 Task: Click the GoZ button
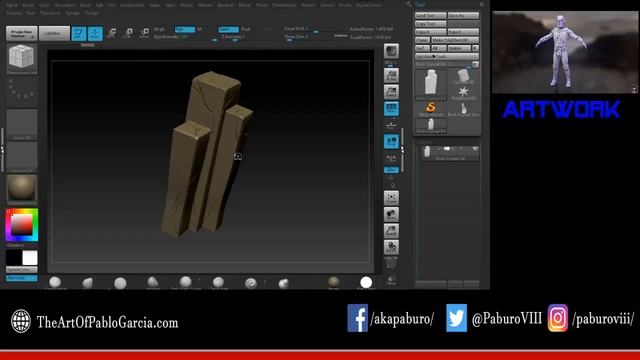(x=422, y=48)
